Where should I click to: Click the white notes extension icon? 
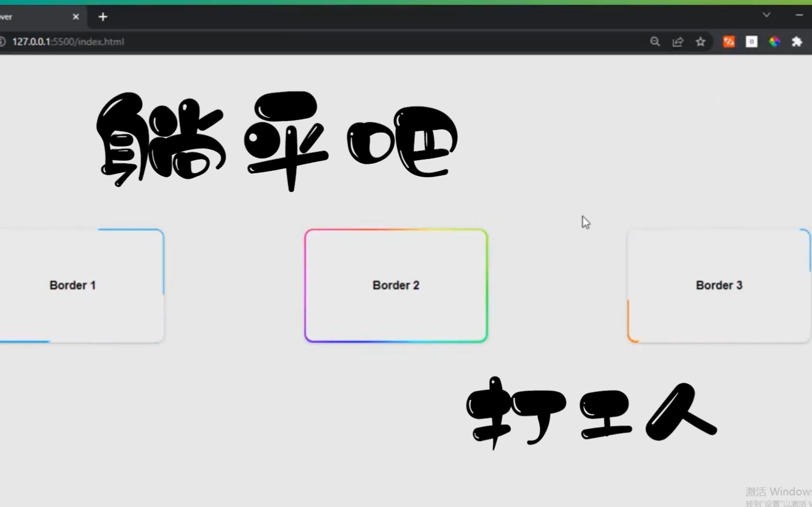point(751,42)
